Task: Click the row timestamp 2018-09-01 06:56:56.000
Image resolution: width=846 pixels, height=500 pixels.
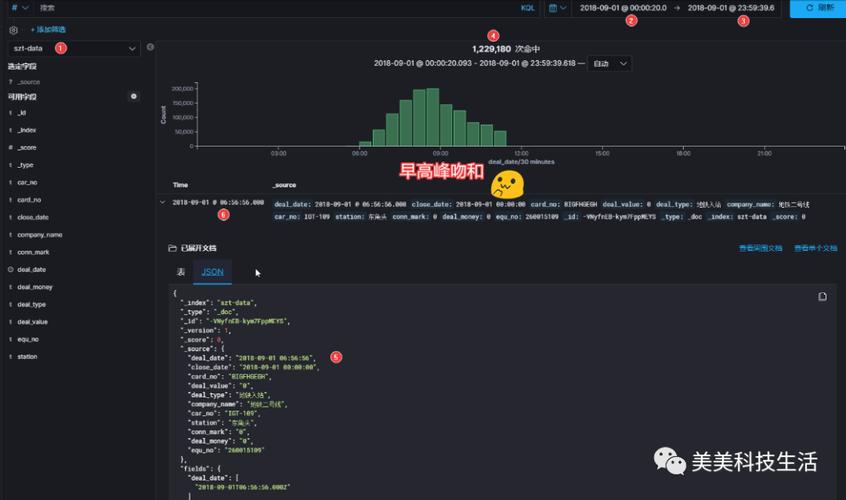Action: 218,202
